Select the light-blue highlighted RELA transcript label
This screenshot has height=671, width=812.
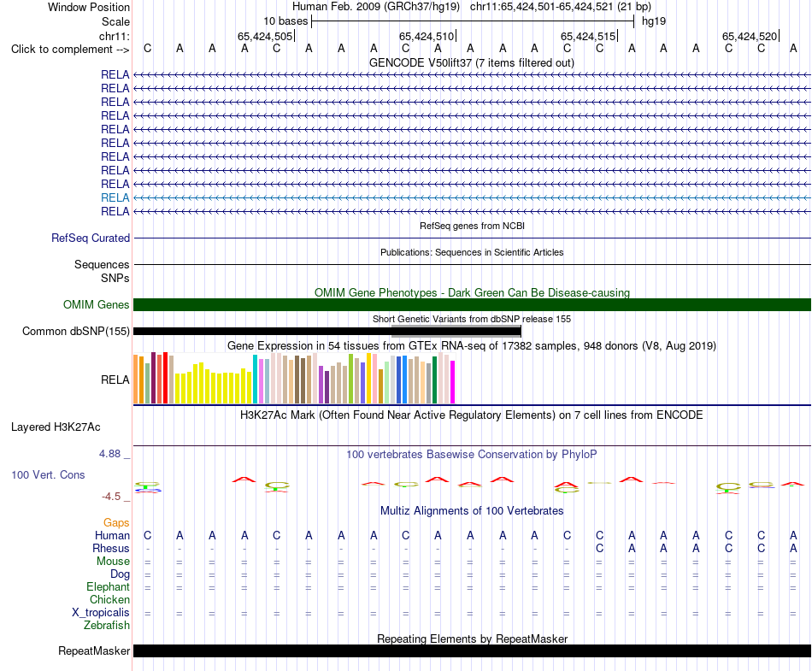point(115,197)
